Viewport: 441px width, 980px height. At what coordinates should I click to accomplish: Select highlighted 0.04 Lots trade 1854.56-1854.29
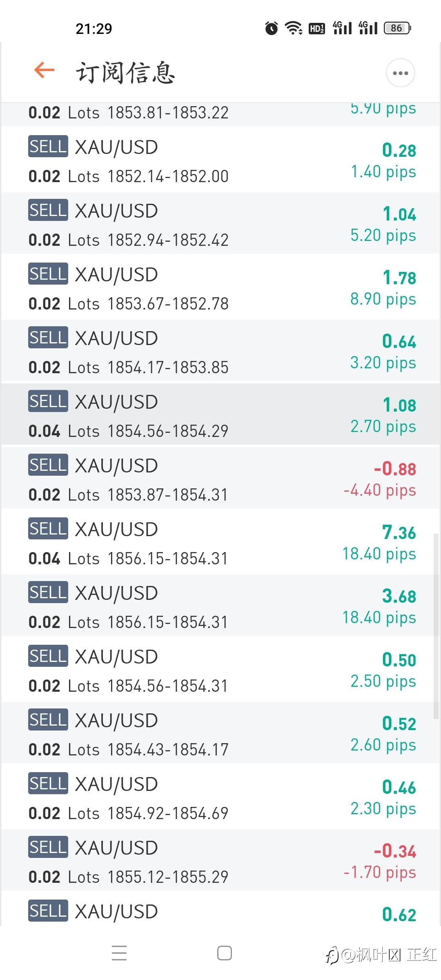220,415
